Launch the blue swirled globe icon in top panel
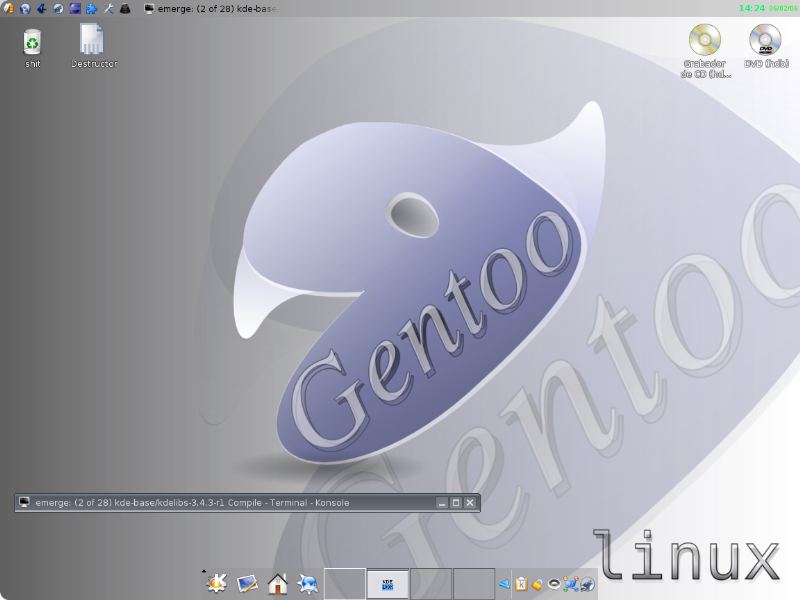This screenshot has width=800, height=600. pyautogui.click(x=58, y=8)
